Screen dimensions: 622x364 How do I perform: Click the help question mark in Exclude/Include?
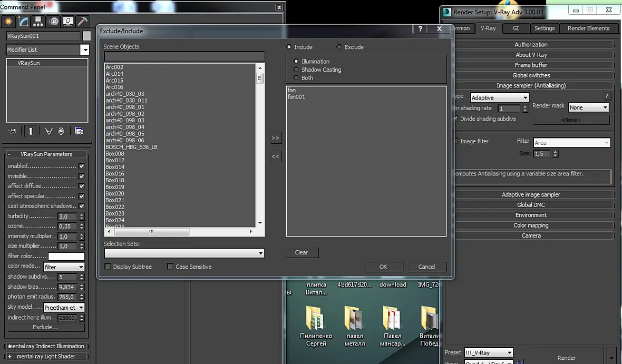420,28
